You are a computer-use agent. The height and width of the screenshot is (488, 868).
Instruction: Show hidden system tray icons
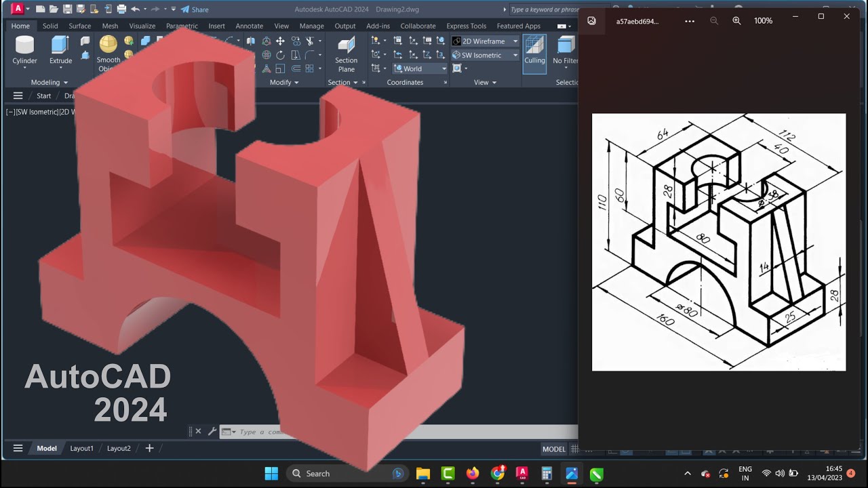(x=688, y=473)
